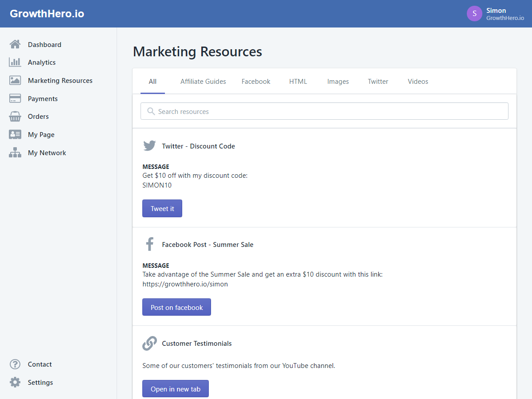The height and width of the screenshot is (399, 532).
Task: Click the Marketing Resources page heading
Action: click(x=198, y=52)
